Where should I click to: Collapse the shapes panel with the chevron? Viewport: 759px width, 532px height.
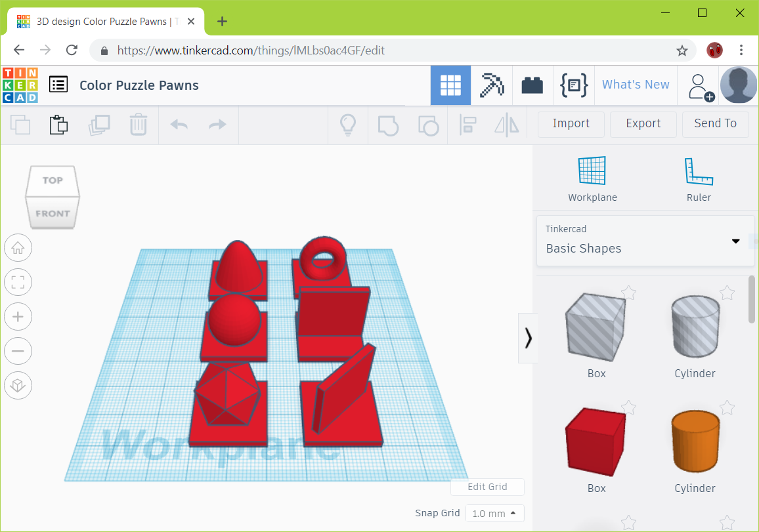tap(528, 338)
